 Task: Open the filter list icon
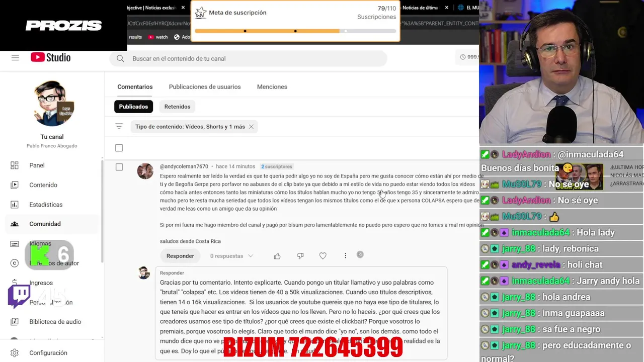[119, 127]
